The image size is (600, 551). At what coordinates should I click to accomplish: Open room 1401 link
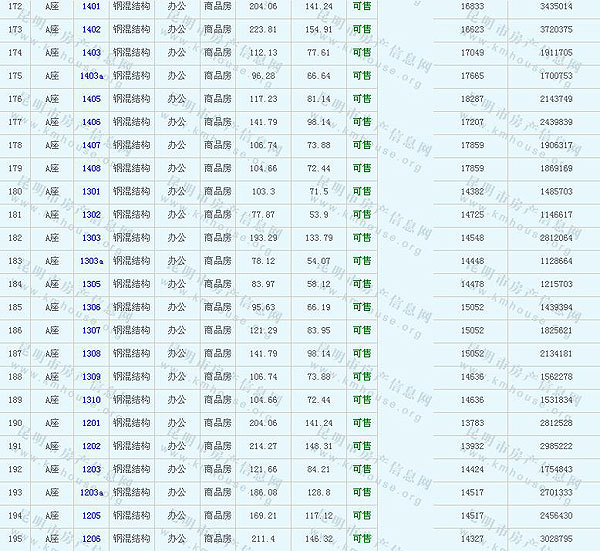coord(91,6)
